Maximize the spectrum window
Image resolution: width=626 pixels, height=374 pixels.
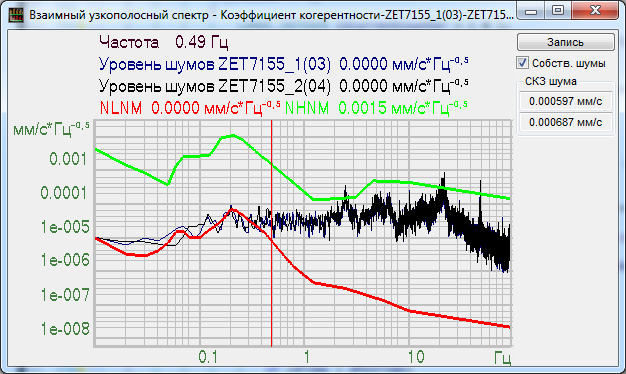[558, 10]
